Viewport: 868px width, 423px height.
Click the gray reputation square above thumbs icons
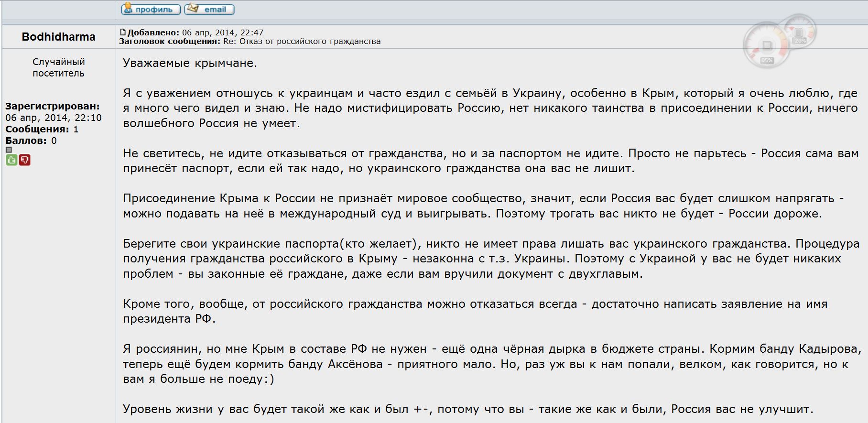tap(9, 150)
